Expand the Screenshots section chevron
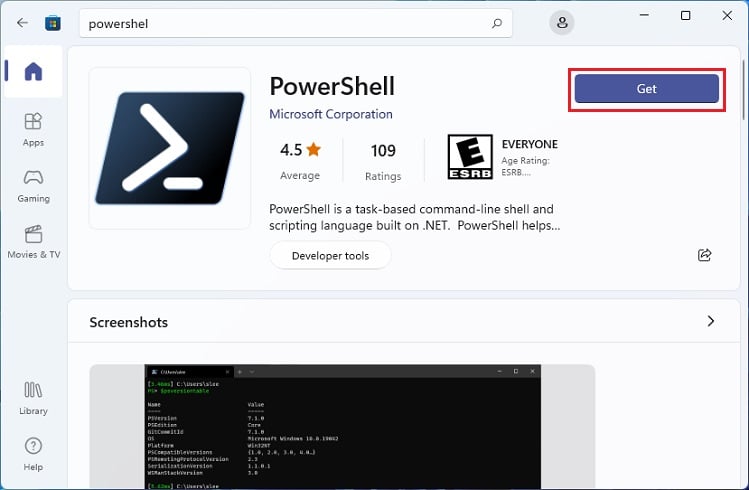Image resolution: width=749 pixels, height=490 pixels. (x=711, y=321)
